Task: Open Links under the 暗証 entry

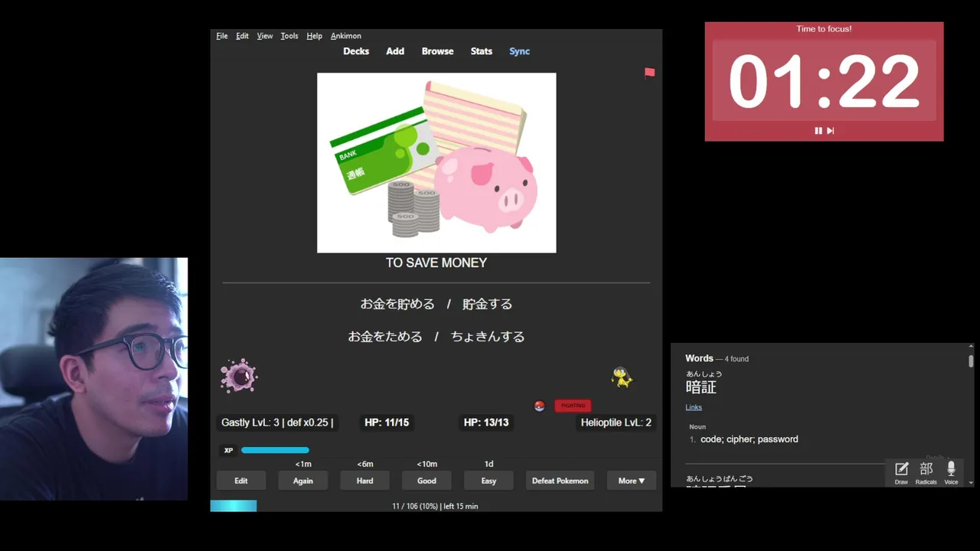Action: coord(694,407)
